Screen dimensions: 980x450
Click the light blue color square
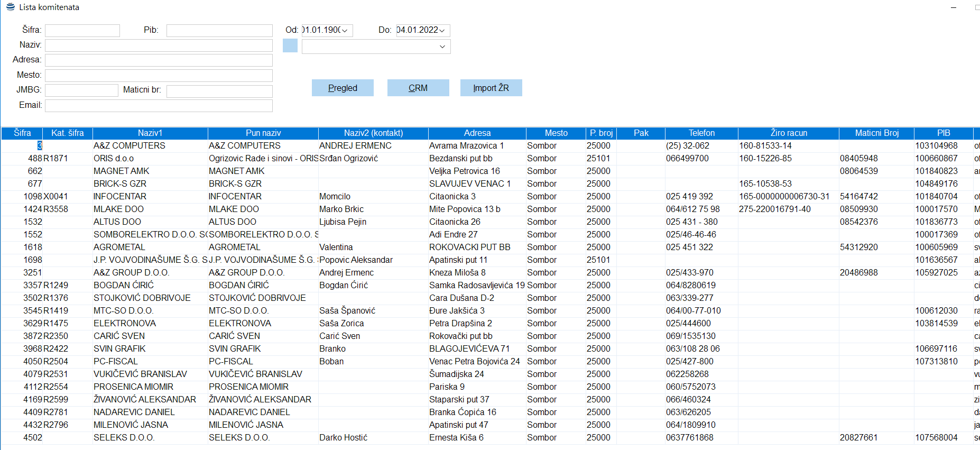[x=290, y=46]
